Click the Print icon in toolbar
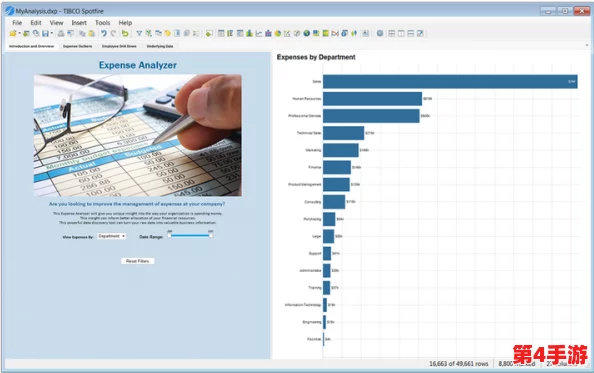 (61, 33)
